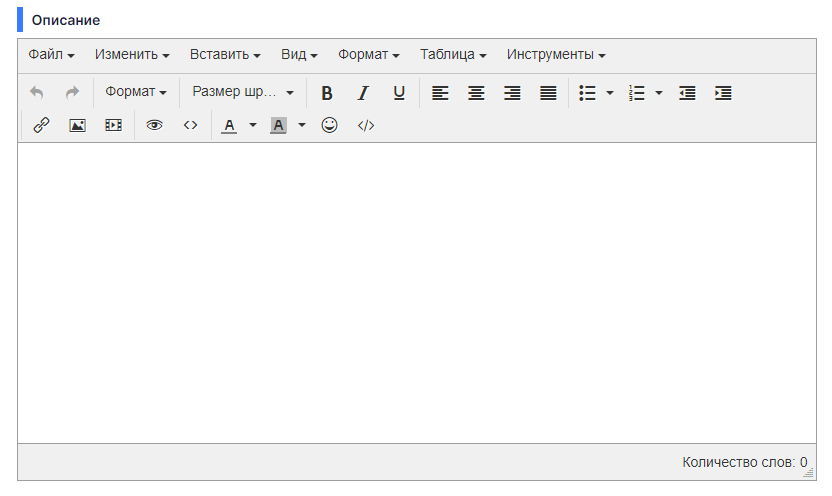Open the Вставить menu

click(225, 55)
